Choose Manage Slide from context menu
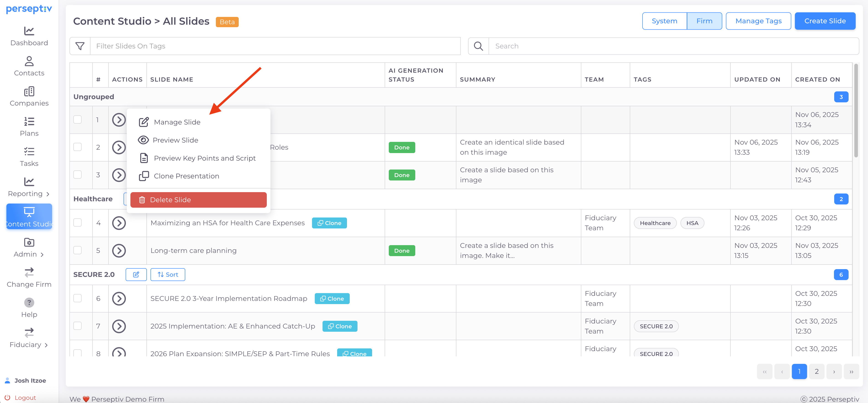 [177, 122]
